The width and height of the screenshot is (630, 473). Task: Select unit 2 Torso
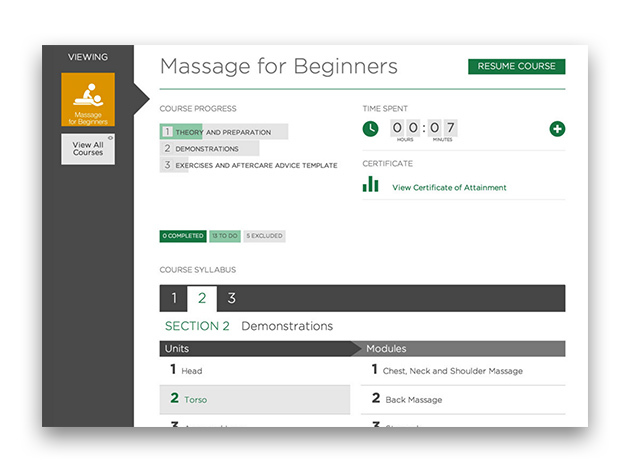(255, 399)
